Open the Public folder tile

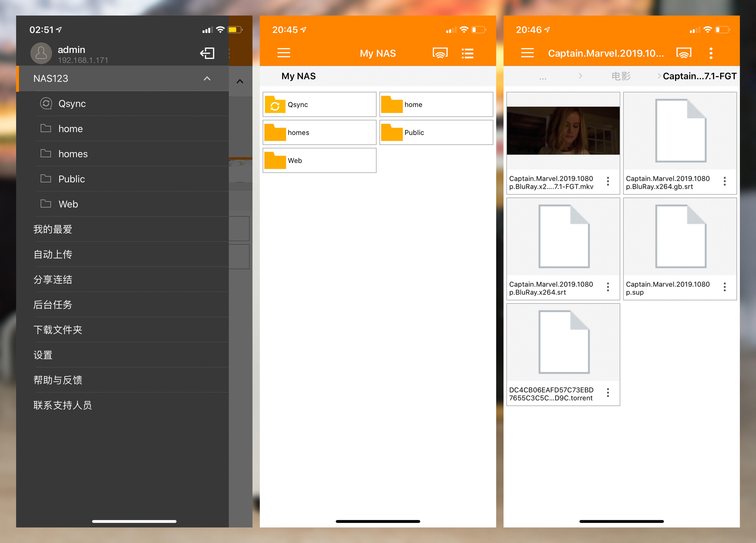[x=436, y=132]
